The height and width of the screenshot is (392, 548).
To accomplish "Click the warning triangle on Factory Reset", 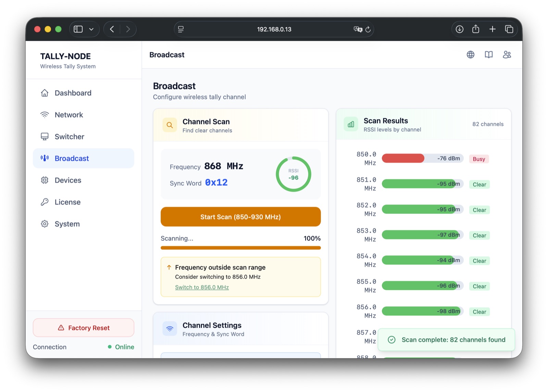I will pos(61,328).
